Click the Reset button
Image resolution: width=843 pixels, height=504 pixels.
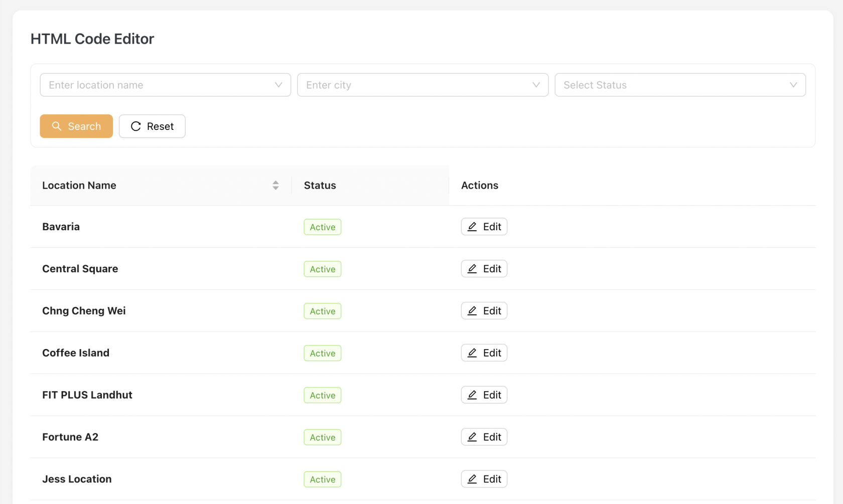[x=152, y=126]
